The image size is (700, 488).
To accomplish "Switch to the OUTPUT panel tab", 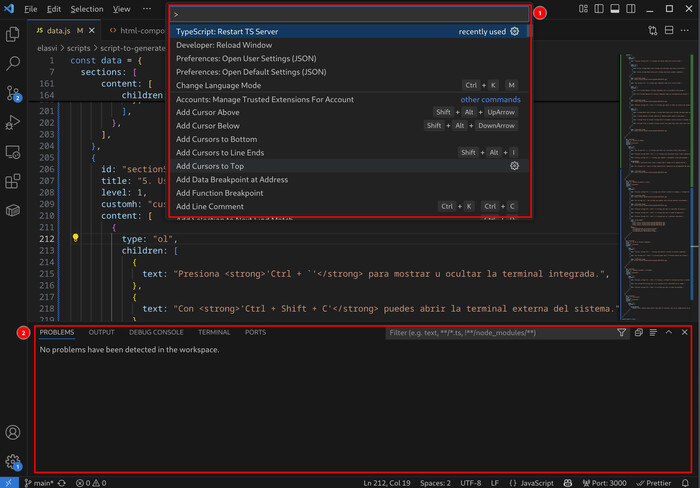I will click(x=101, y=332).
